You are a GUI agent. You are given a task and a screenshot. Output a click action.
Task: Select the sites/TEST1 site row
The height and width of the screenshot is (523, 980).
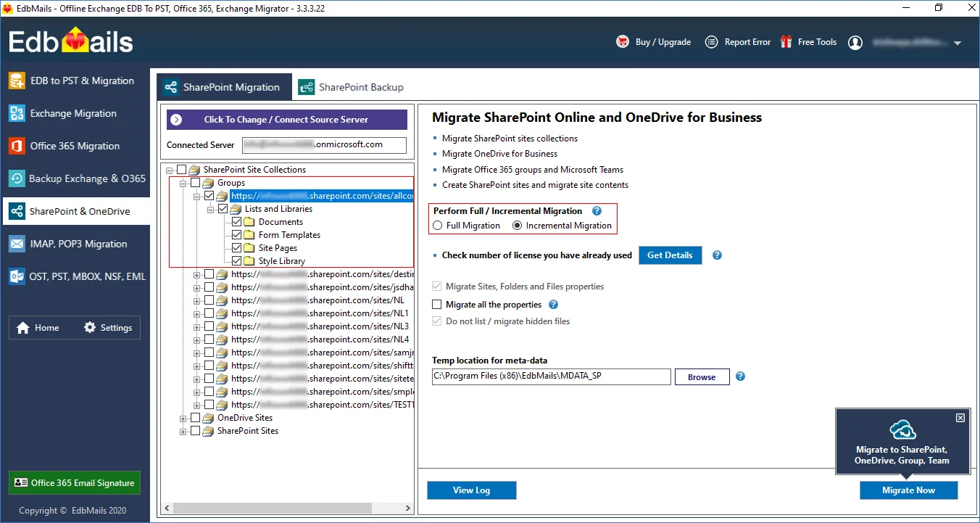coord(323,405)
